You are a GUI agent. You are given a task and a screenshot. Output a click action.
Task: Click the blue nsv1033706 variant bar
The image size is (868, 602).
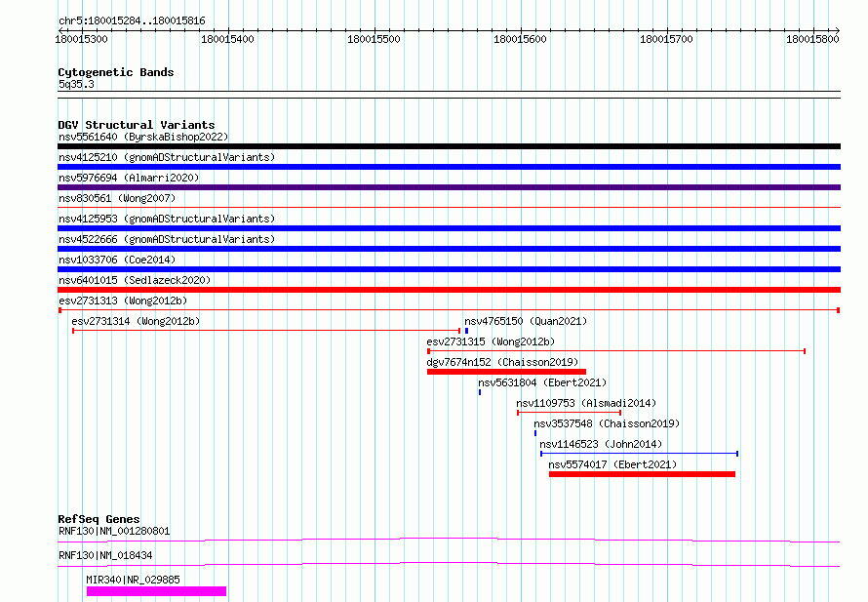pyautogui.click(x=449, y=269)
